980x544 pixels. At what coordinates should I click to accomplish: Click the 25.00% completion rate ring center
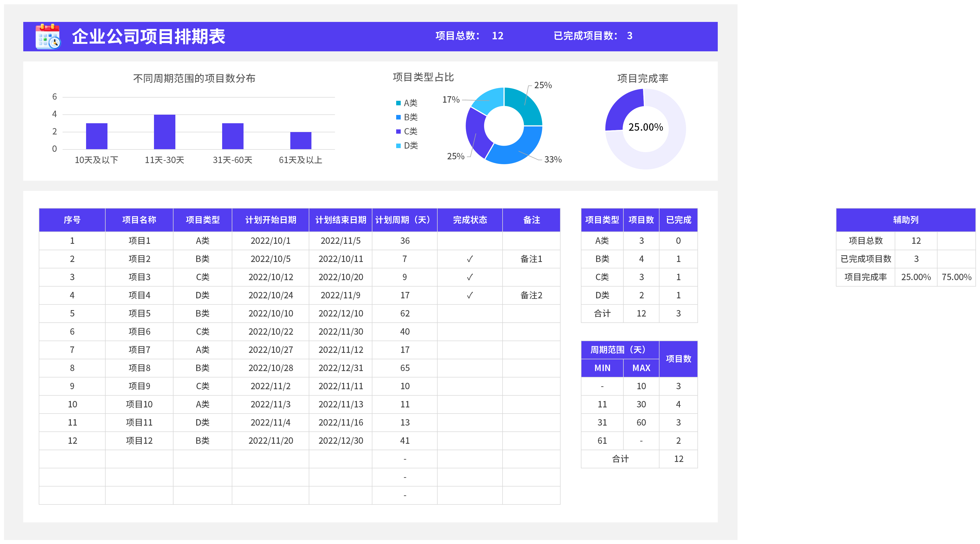coord(645,128)
